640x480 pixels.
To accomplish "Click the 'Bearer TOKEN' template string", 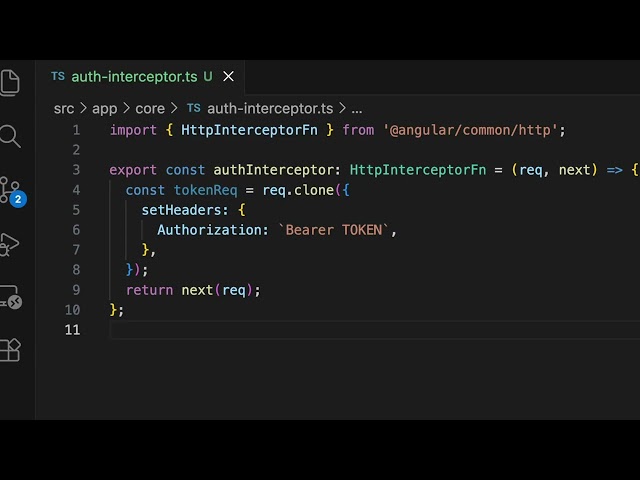I will (334, 230).
